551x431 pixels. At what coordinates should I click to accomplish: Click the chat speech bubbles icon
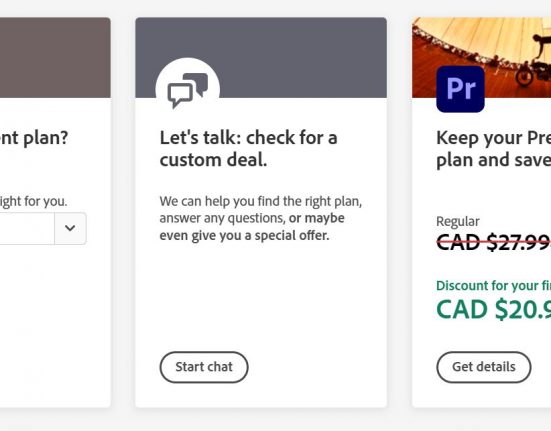[x=188, y=90]
